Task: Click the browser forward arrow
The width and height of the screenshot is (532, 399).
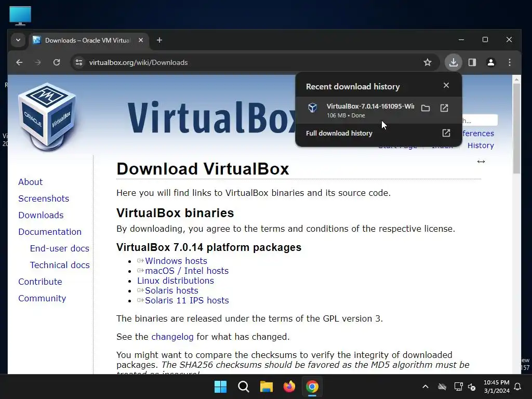Action: [38, 62]
